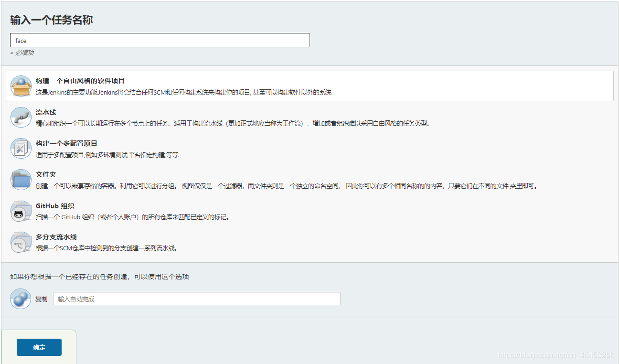
Task: Click the copy blue spheres icon
Action: point(21,299)
